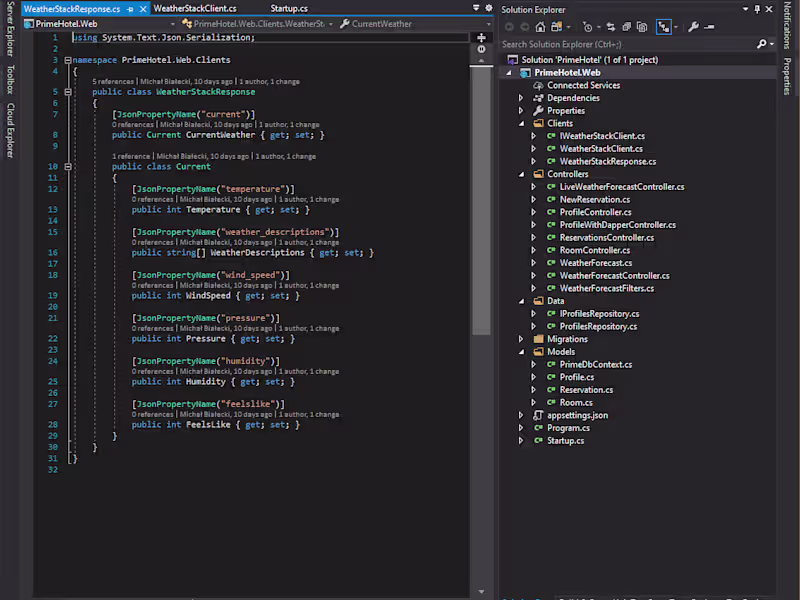Click Show All Files icon
Viewport: 800px width, 600px height.
(642, 27)
